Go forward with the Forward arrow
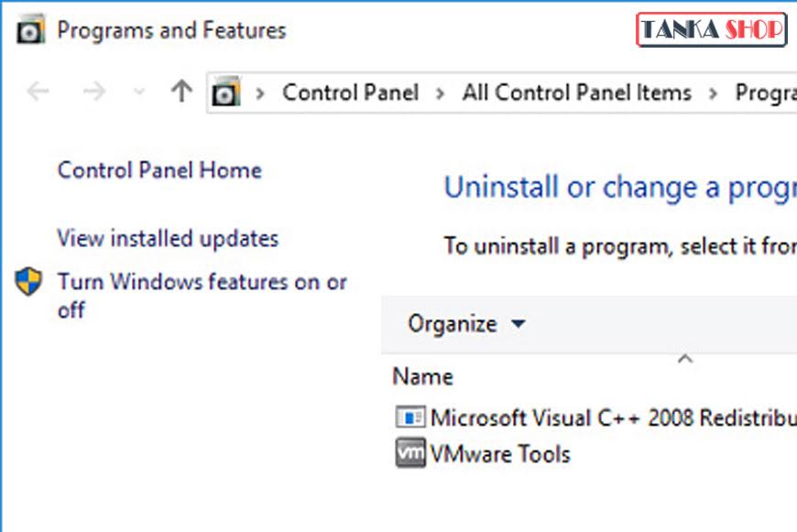The width and height of the screenshot is (797, 532). coord(93,92)
